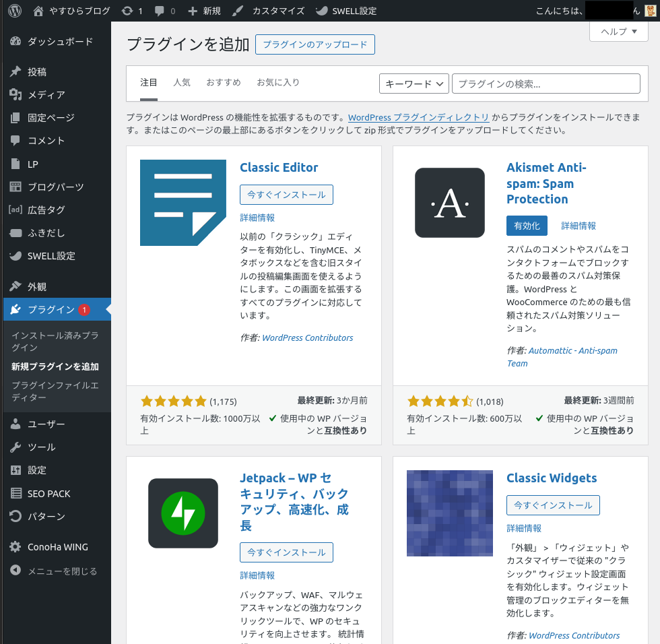Collapse sidebar with メニューを閉じる
Image resolution: width=660 pixels, height=644 pixels.
[x=61, y=571]
